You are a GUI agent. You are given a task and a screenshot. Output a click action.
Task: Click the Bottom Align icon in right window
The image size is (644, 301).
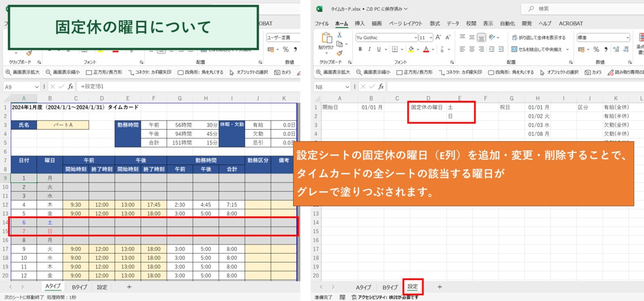[481, 37]
